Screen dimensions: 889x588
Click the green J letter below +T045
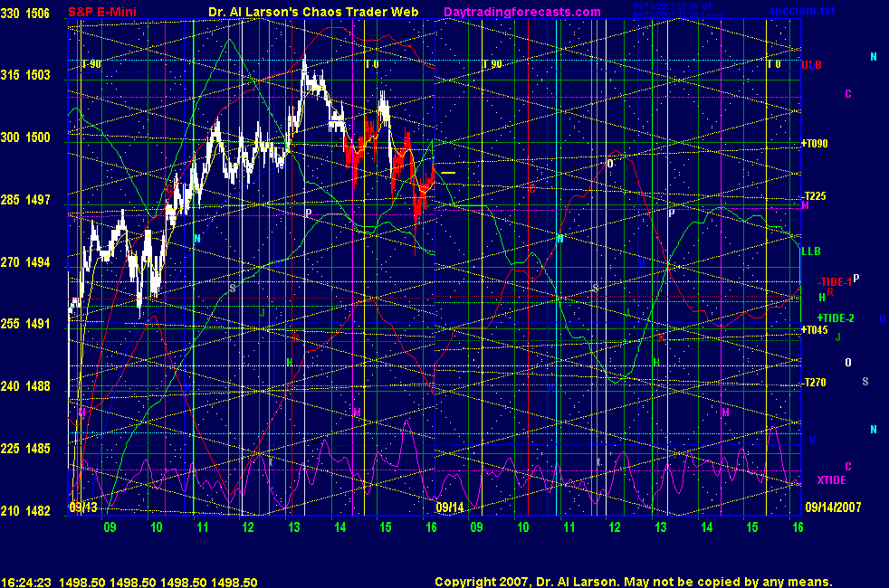coord(838,337)
